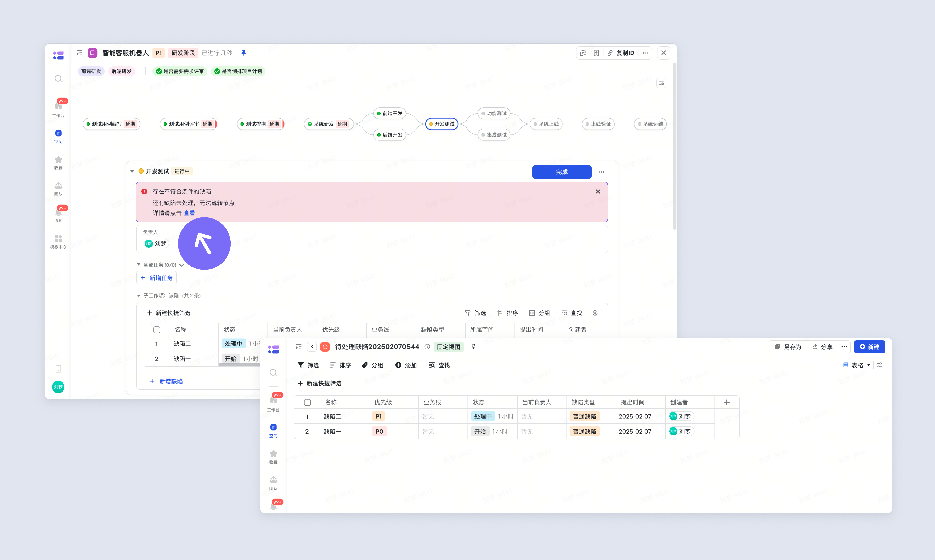Open the more options menu beside 完成
This screenshot has width=935, height=560.
[x=601, y=172]
